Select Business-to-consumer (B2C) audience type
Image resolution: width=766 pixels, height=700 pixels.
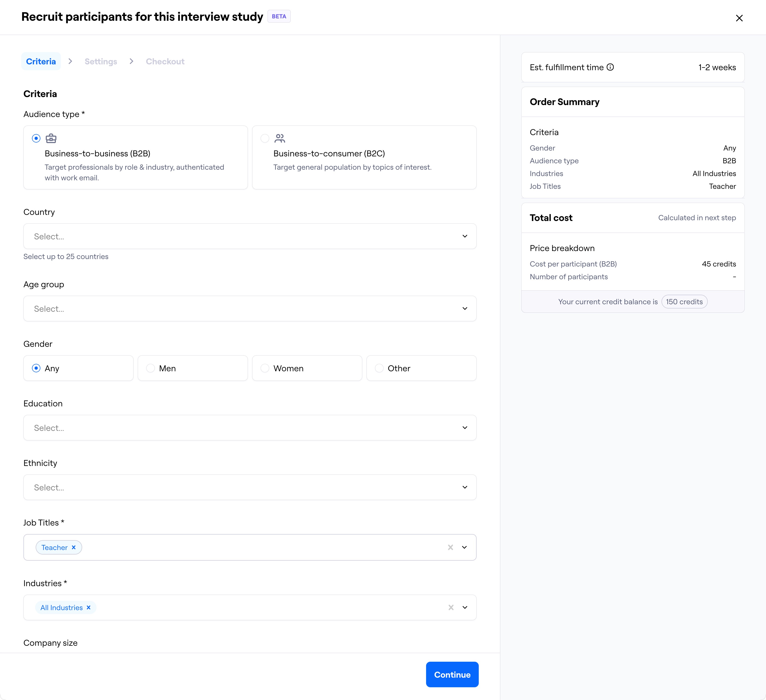(x=265, y=138)
